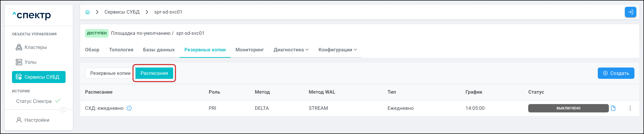Open Статус Спектра history item

[x=34, y=101]
